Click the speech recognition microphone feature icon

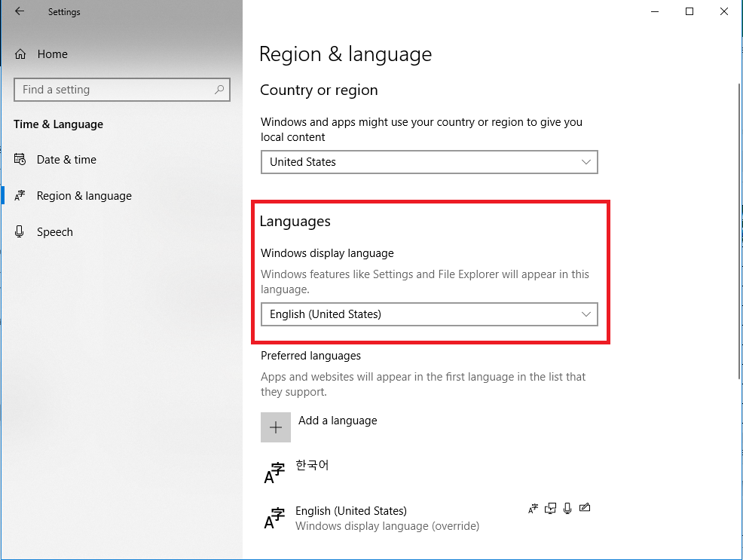[567, 508]
